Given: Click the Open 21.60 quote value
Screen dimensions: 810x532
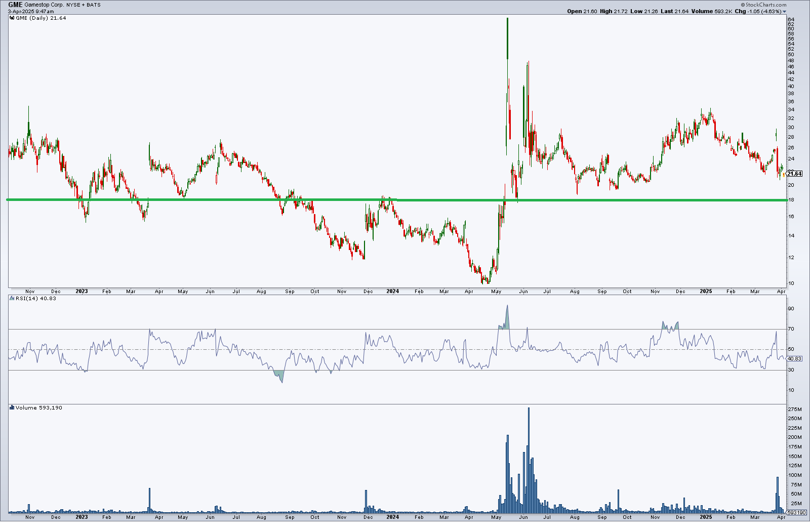Looking at the screenshot, I should pos(582,11).
